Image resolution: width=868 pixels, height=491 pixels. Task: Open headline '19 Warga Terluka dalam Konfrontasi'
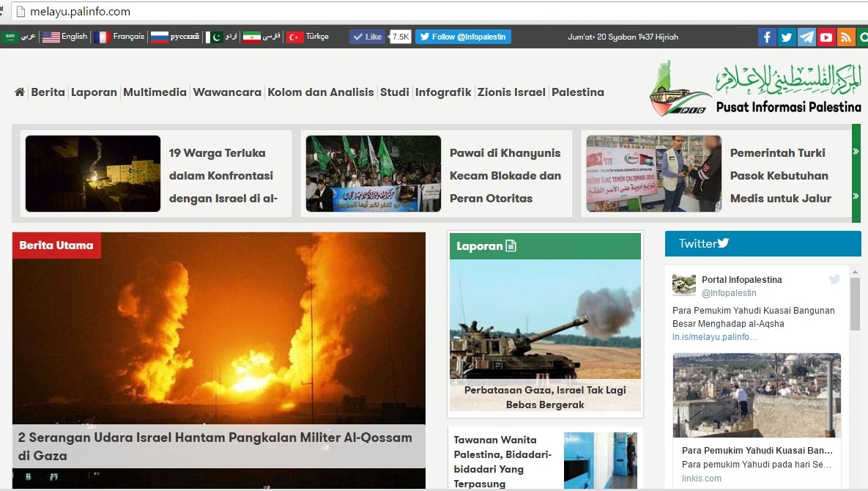(223, 175)
